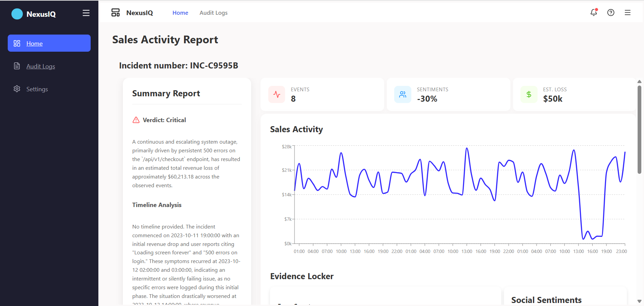Click the Sales Activity Report heading
This screenshot has width=644, height=306.
tap(165, 40)
